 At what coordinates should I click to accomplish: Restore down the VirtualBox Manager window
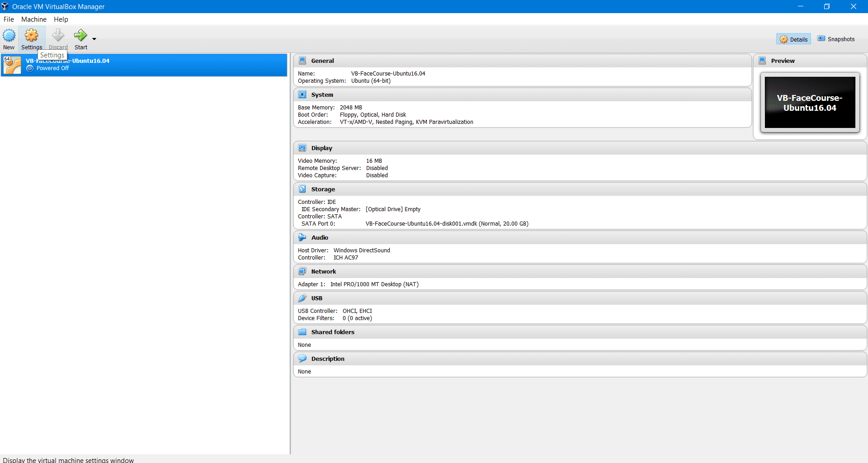pos(827,6)
